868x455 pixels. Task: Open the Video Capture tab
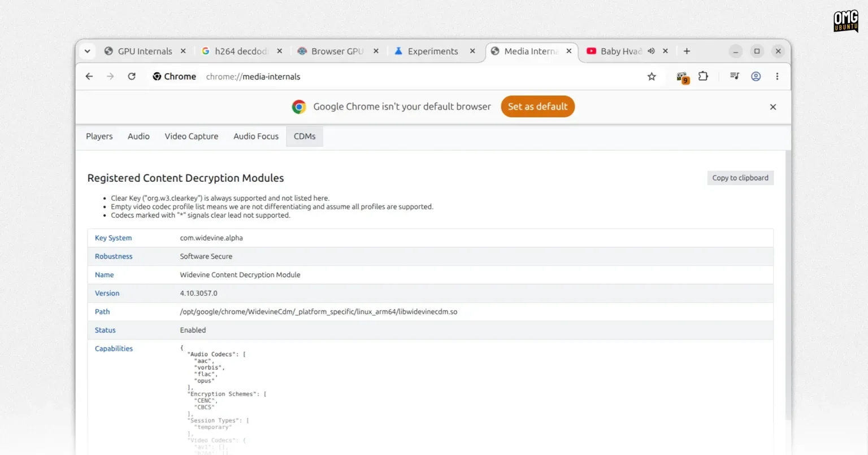click(x=191, y=136)
